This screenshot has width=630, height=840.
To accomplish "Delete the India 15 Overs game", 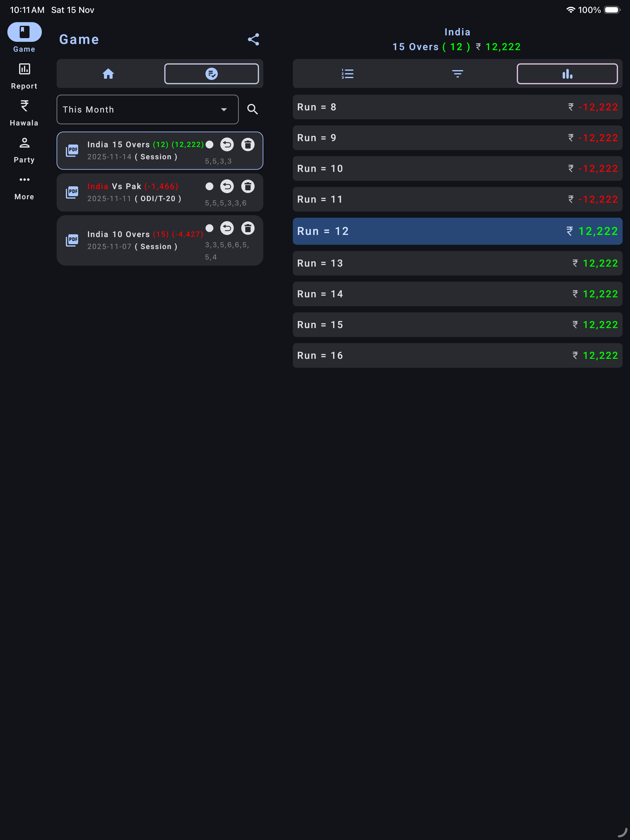I will point(248,145).
